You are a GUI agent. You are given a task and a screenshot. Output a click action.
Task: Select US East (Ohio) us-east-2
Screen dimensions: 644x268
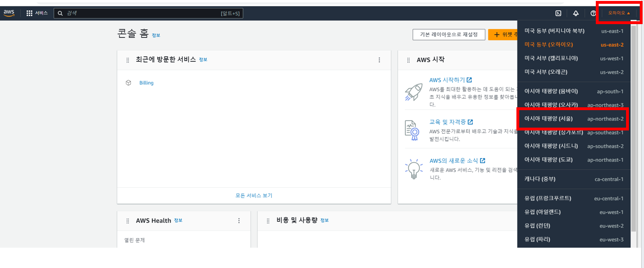tap(574, 44)
